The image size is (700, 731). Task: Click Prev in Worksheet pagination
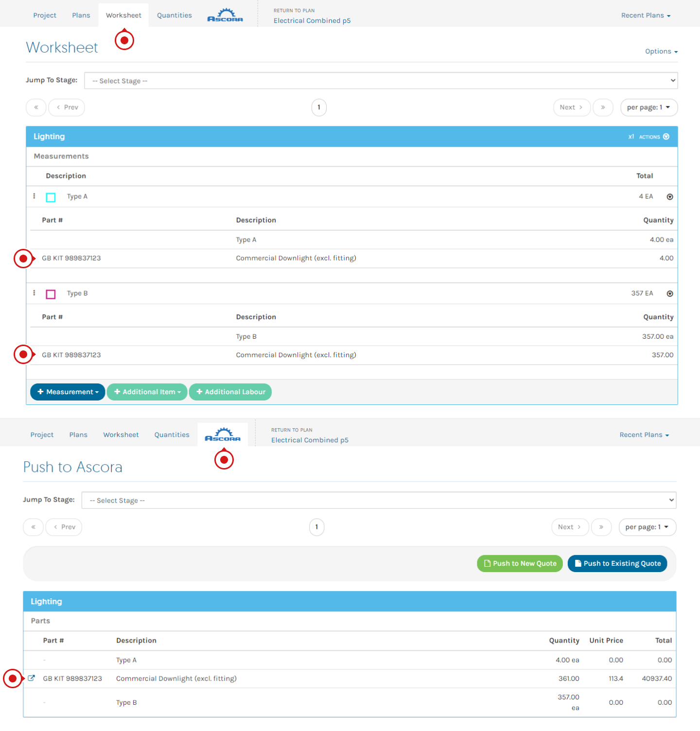67,107
